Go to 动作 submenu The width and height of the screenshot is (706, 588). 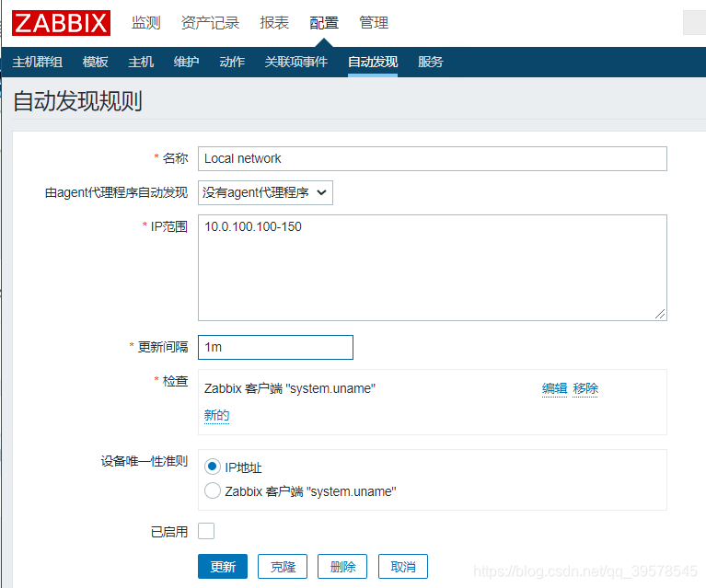(232, 62)
